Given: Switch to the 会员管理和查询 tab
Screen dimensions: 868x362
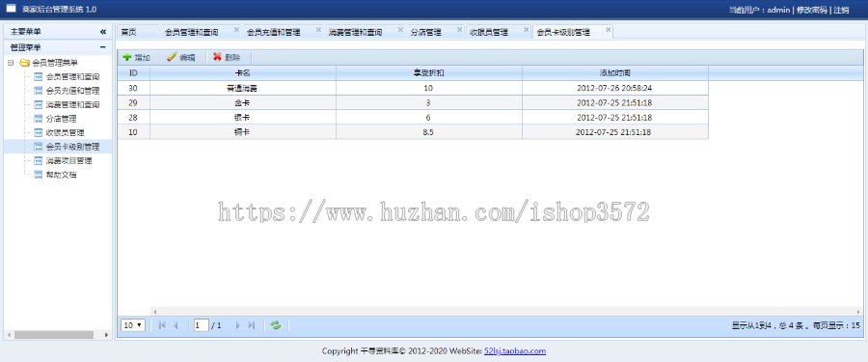Looking at the screenshot, I should click(192, 32).
